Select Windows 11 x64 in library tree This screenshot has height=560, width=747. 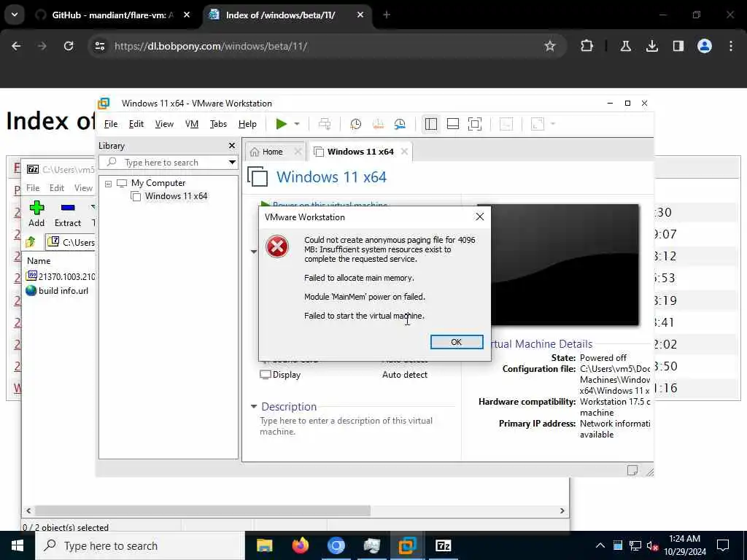176,195
